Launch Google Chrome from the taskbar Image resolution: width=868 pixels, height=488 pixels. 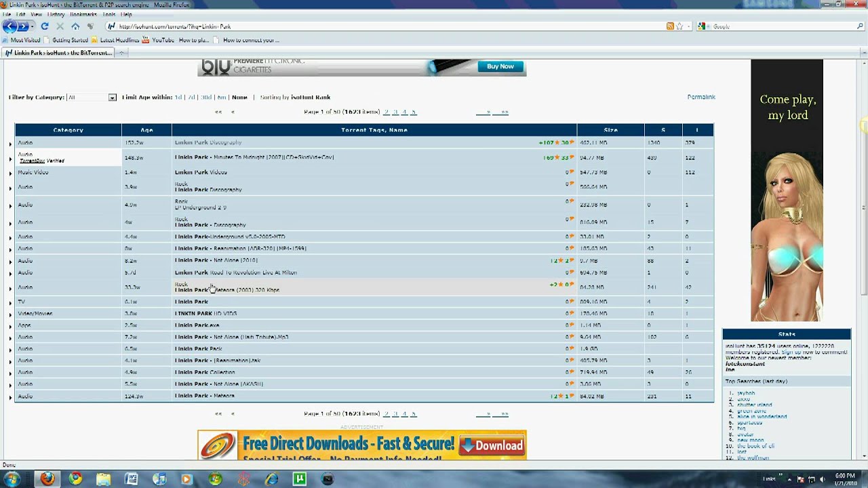[x=75, y=479]
